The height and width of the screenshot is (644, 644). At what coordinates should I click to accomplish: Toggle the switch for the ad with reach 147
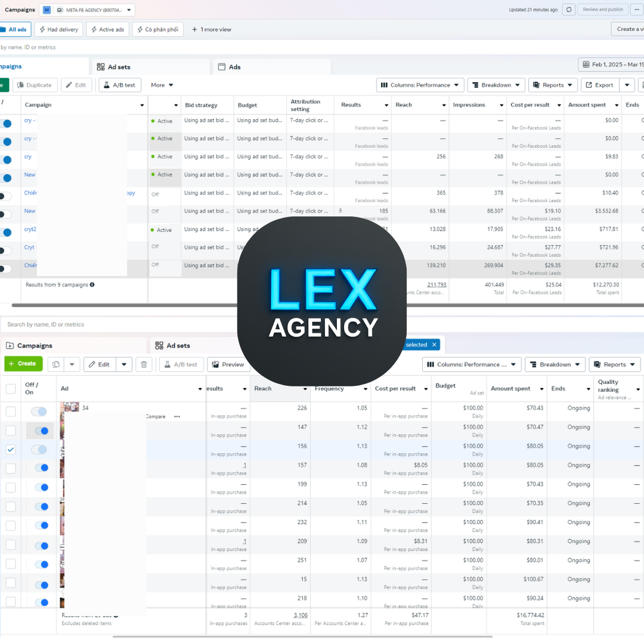click(x=41, y=431)
